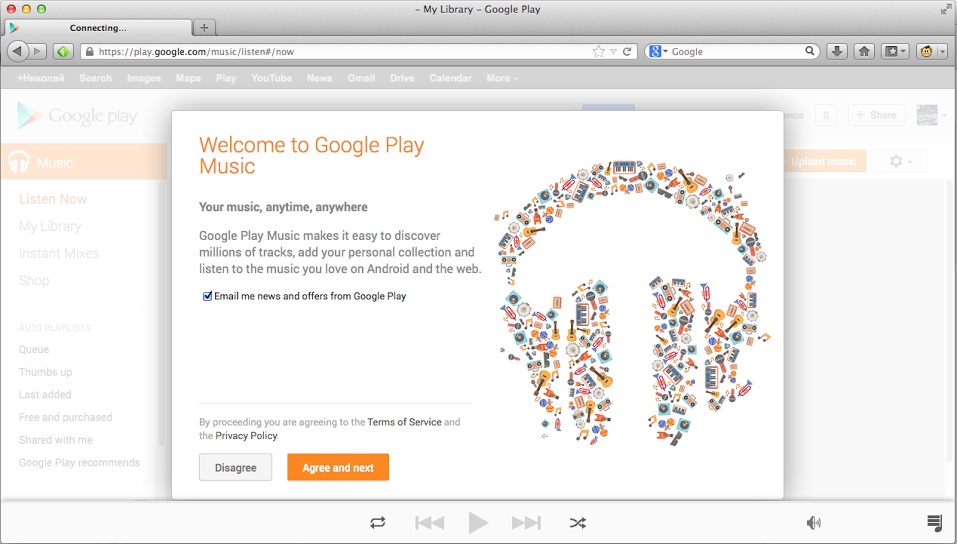Image resolution: width=957 pixels, height=544 pixels.
Task: Skip to the previous track
Action: [x=430, y=523]
